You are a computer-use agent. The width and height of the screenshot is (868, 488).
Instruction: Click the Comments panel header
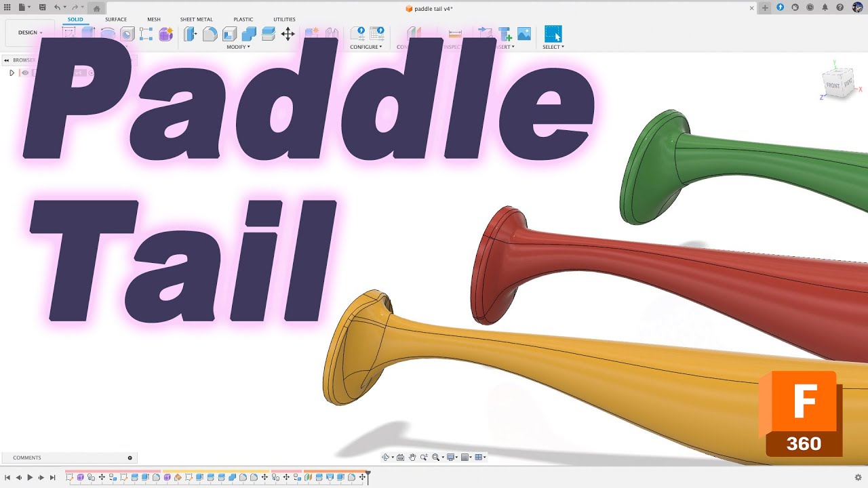click(x=69, y=457)
